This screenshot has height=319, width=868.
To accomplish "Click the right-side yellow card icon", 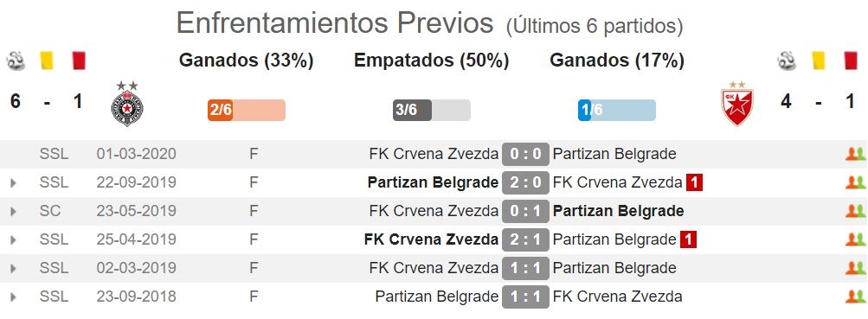I will 818,61.
